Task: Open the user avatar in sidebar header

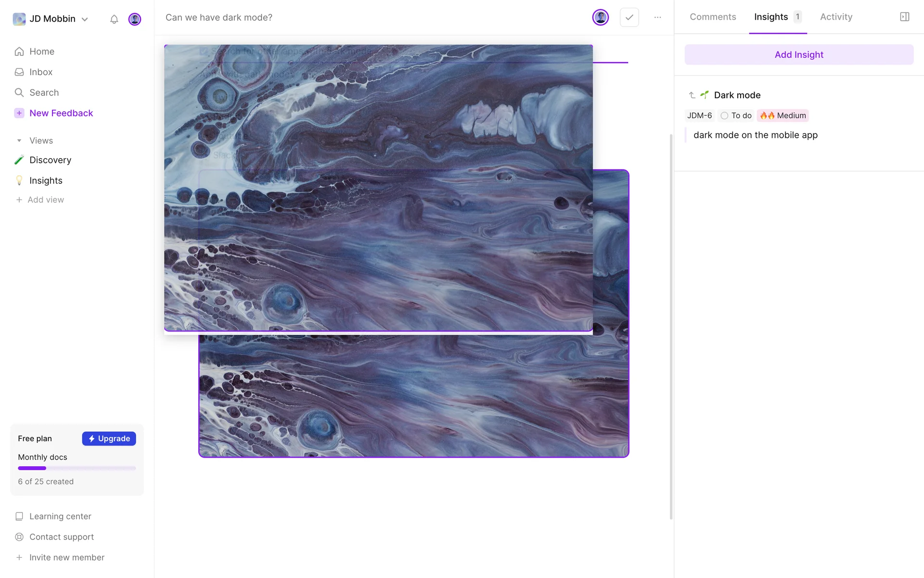Action: pyautogui.click(x=135, y=19)
